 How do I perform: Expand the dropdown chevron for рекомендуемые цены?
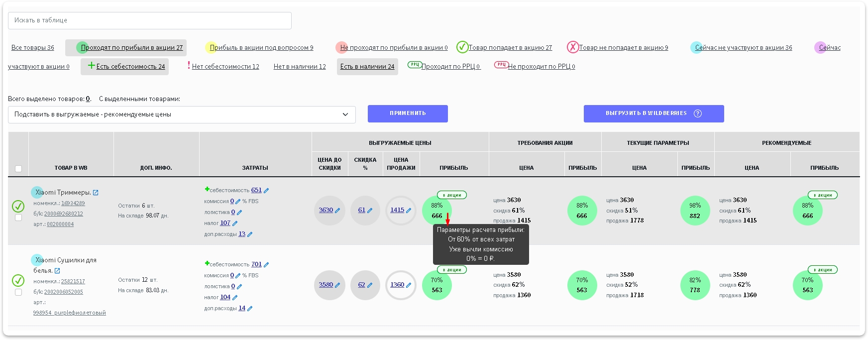point(345,114)
